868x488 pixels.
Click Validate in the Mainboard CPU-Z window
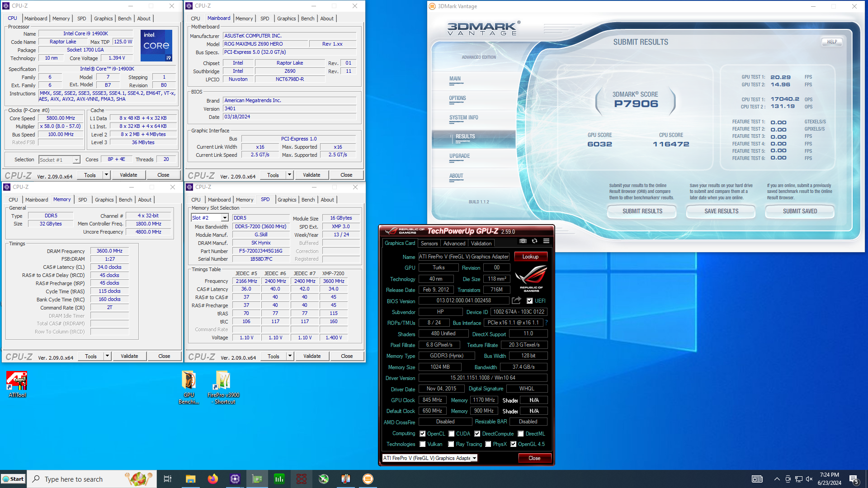[311, 175]
